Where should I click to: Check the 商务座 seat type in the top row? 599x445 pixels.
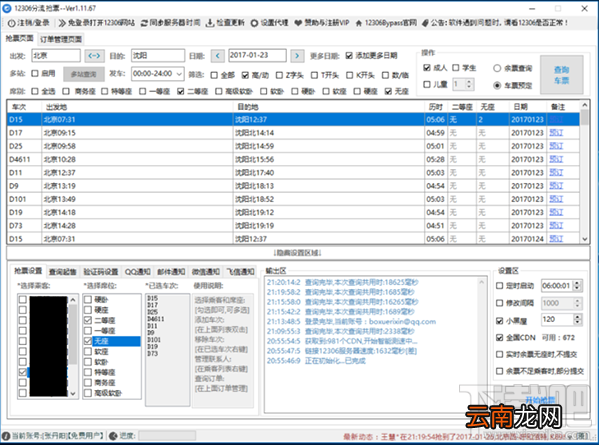point(66,91)
